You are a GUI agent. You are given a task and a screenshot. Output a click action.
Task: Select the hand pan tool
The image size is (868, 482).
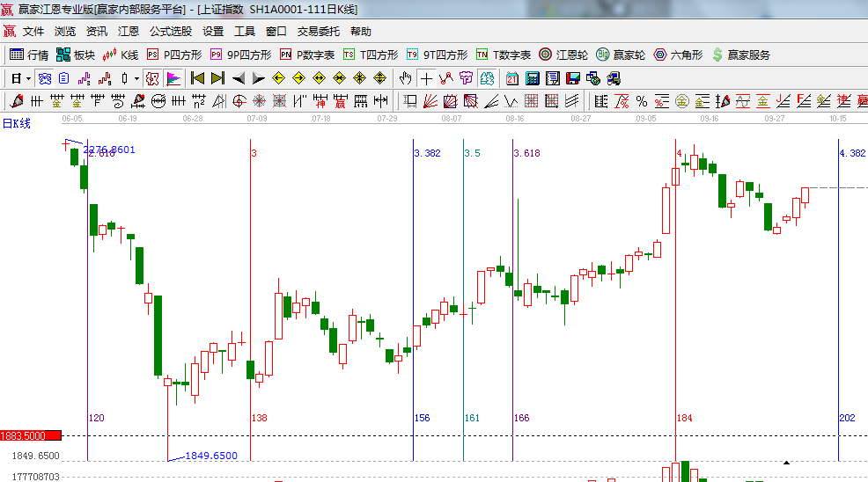[406, 78]
